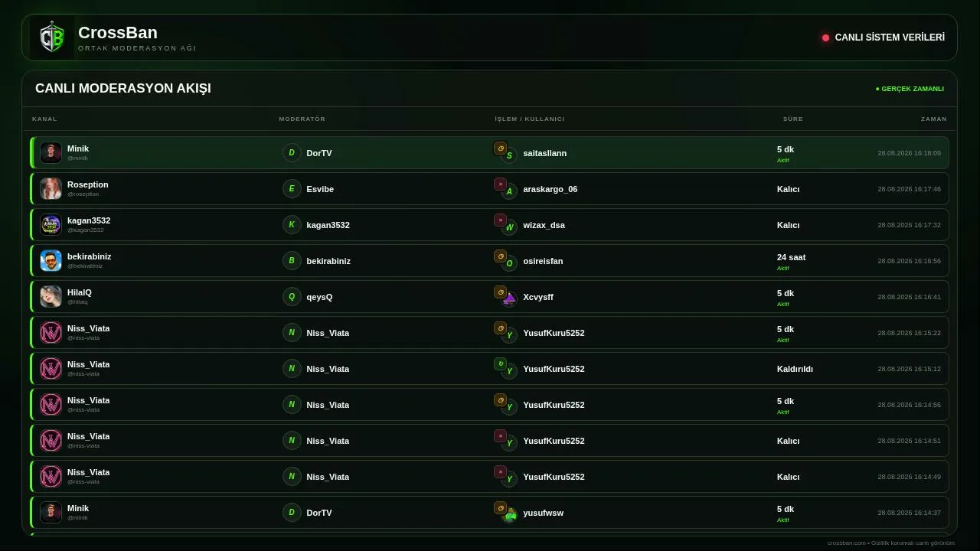The height and width of the screenshot is (551, 980).
Task: Click the SÜRE column header
Action: pyautogui.click(x=792, y=119)
